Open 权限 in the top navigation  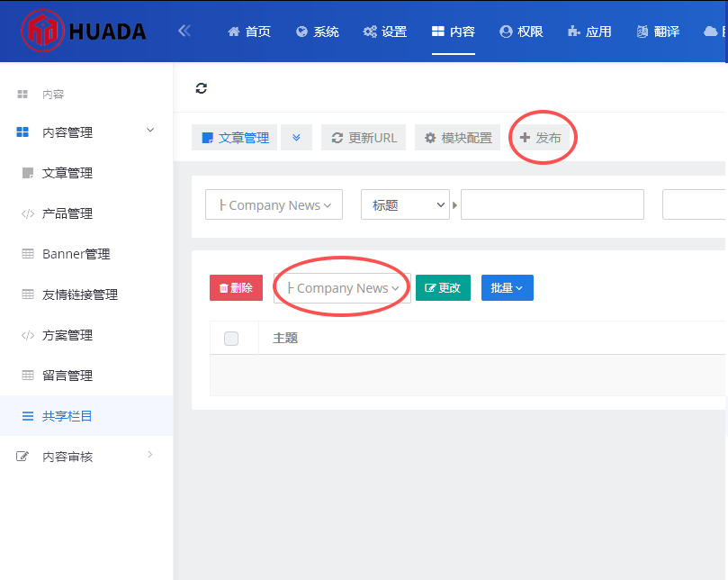coord(521,32)
